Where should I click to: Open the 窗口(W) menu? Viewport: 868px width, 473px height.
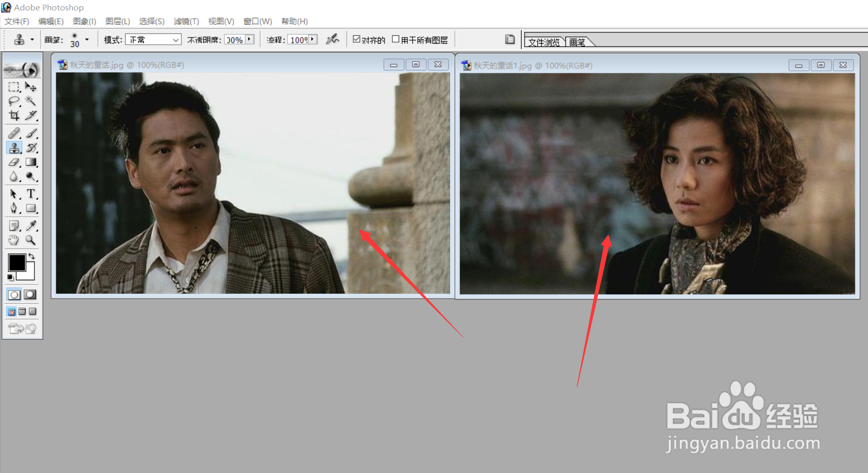tap(257, 21)
